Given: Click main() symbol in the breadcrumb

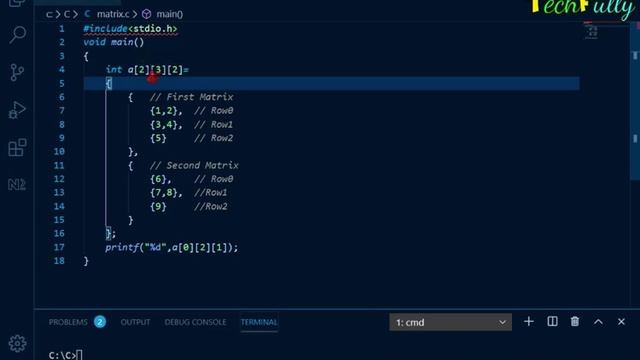Looking at the screenshot, I should tap(170, 14).
